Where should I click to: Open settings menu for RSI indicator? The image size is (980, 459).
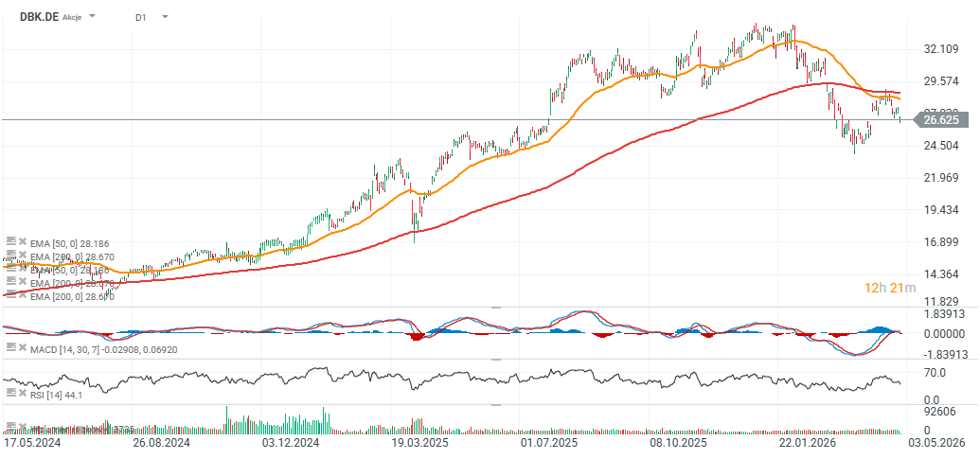click(x=10, y=394)
